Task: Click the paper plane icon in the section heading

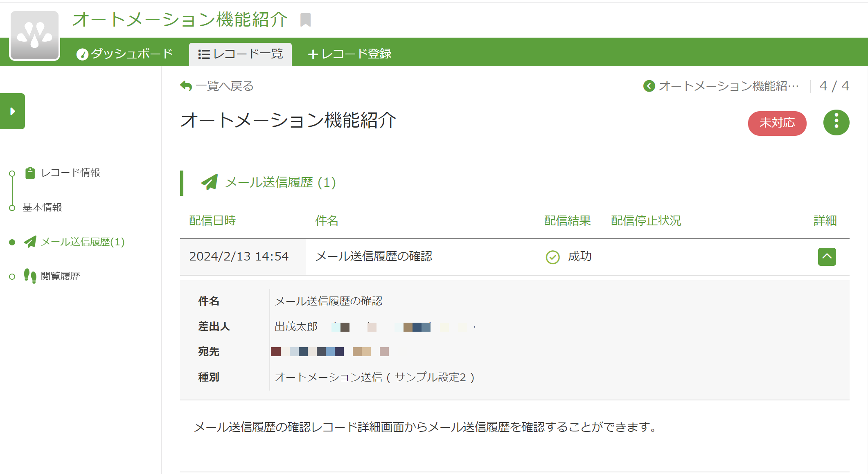Action: click(210, 182)
